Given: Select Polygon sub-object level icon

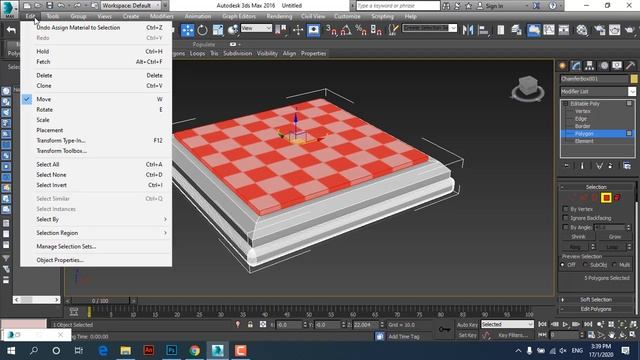Looking at the screenshot, I should (x=607, y=198).
